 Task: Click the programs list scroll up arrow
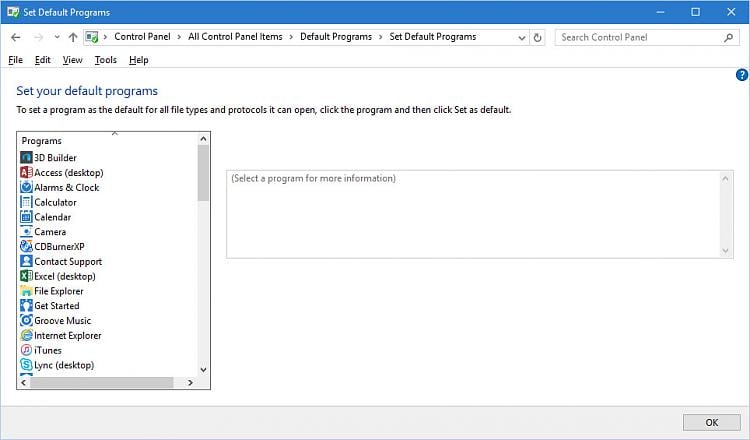(203, 139)
